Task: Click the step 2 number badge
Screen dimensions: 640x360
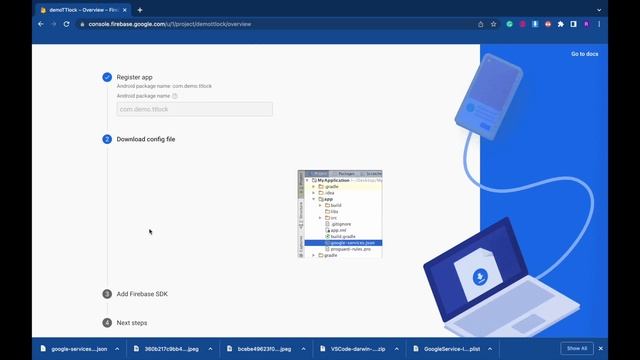Action: click(107, 139)
